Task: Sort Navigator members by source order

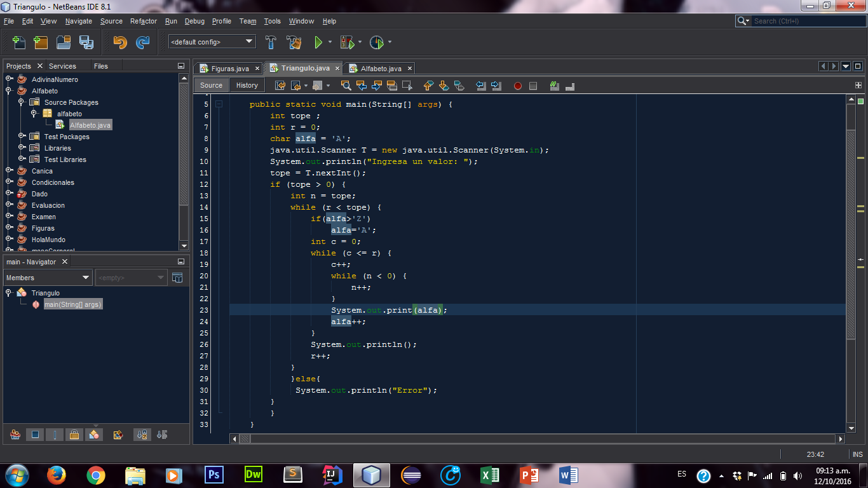Action: coord(162,435)
